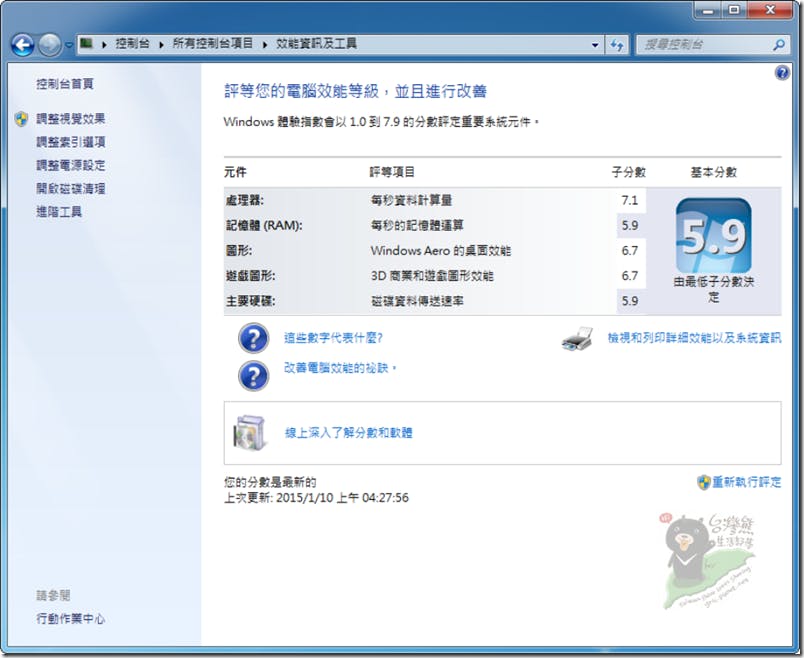Open recent pages dropdown next to Forward button

(68, 45)
